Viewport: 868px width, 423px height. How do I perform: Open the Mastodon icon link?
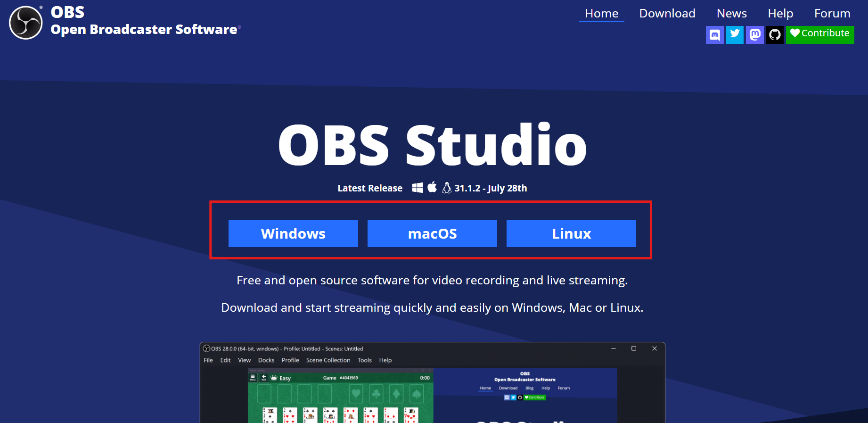click(755, 35)
